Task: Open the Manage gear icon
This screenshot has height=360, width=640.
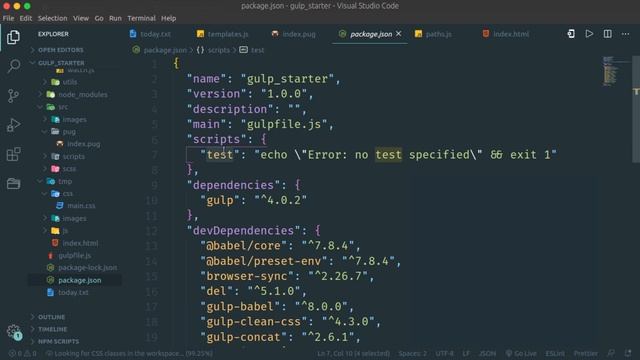Action: pos(13,331)
